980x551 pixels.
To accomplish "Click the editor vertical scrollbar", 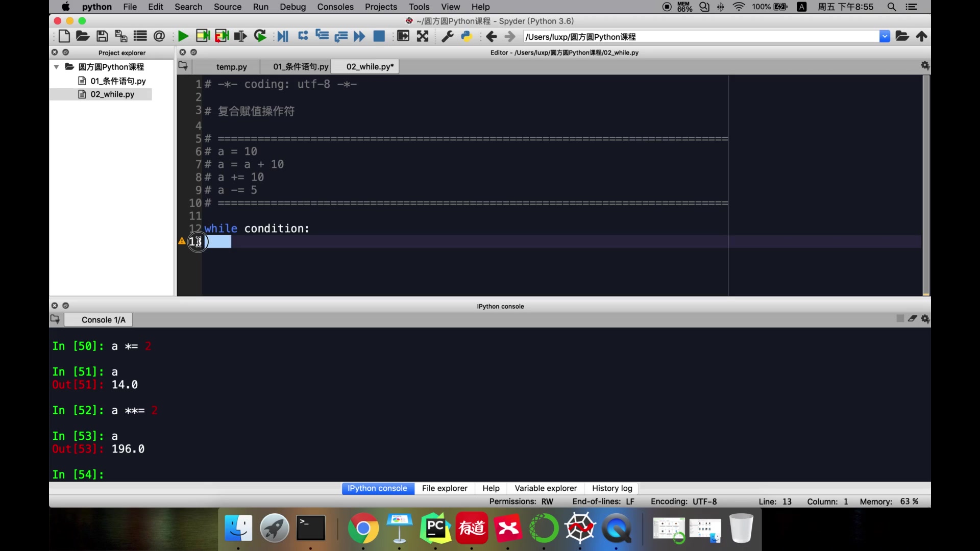I will tap(925, 184).
